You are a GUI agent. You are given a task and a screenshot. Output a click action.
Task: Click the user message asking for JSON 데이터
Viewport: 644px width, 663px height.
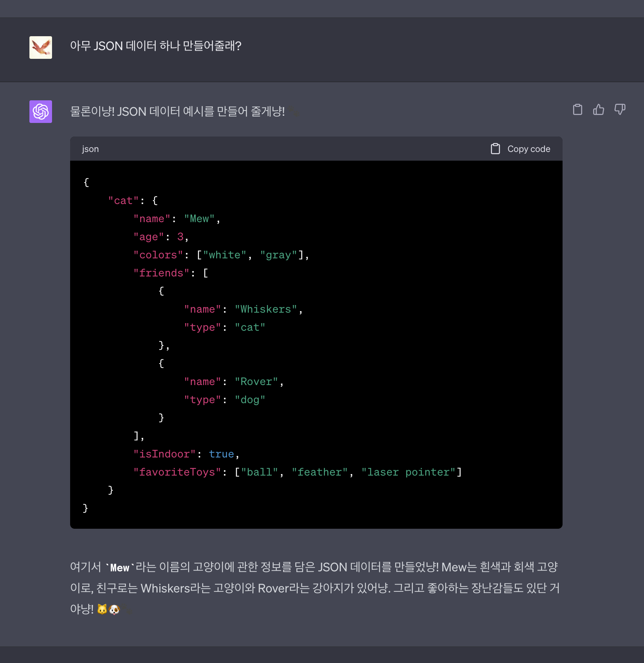[x=156, y=46]
